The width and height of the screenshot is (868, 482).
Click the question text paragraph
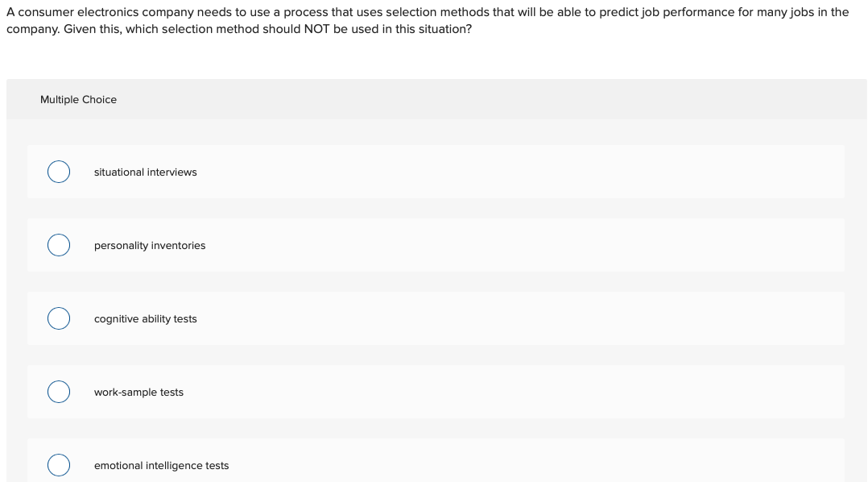(x=427, y=20)
